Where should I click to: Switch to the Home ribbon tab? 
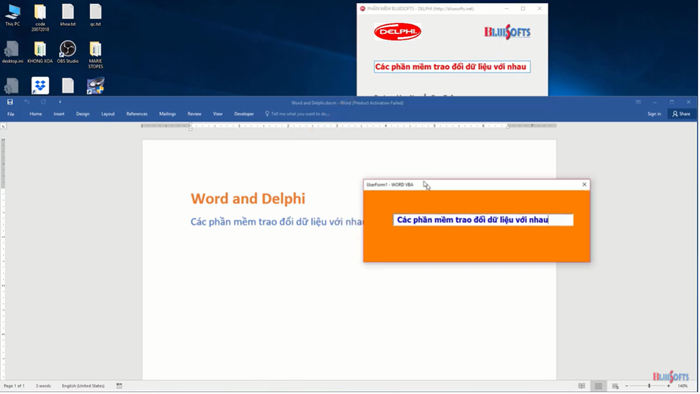click(36, 114)
